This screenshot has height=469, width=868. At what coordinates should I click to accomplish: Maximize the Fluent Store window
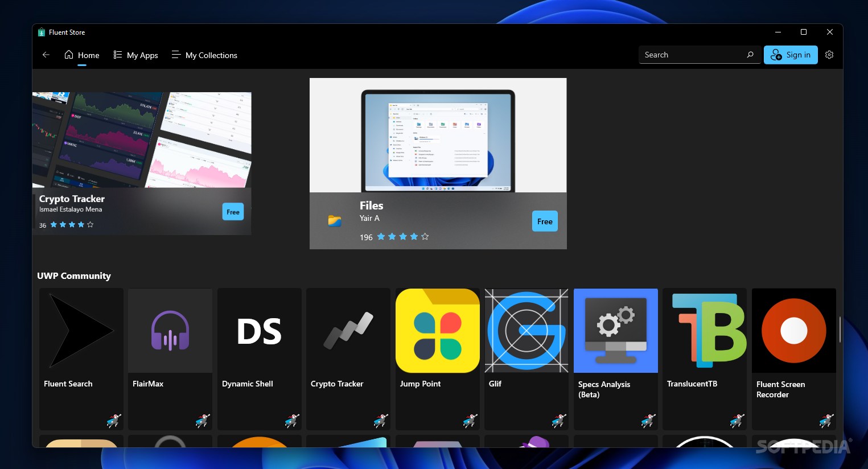pos(804,32)
